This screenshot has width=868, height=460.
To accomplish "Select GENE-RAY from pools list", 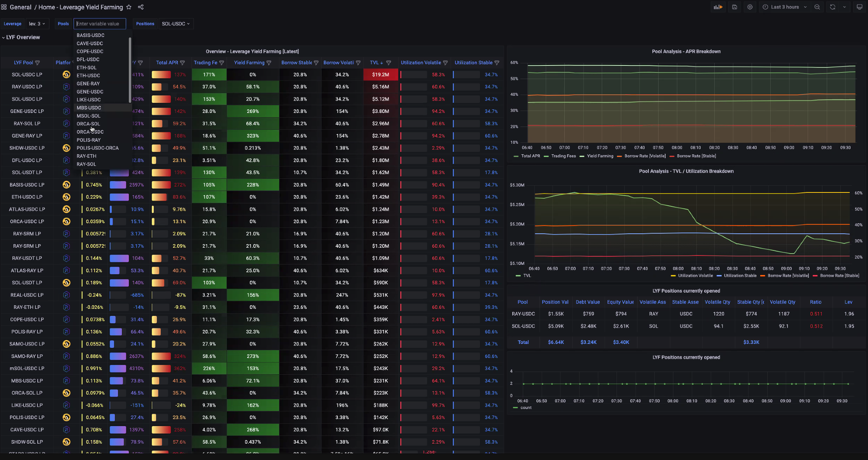I will pyautogui.click(x=88, y=83).
